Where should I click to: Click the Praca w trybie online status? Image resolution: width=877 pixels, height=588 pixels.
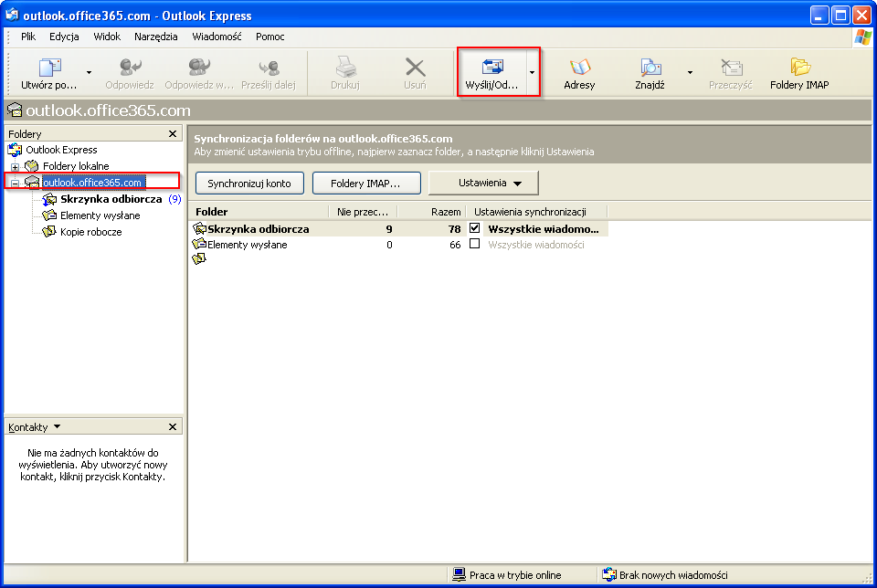[507, 574]
